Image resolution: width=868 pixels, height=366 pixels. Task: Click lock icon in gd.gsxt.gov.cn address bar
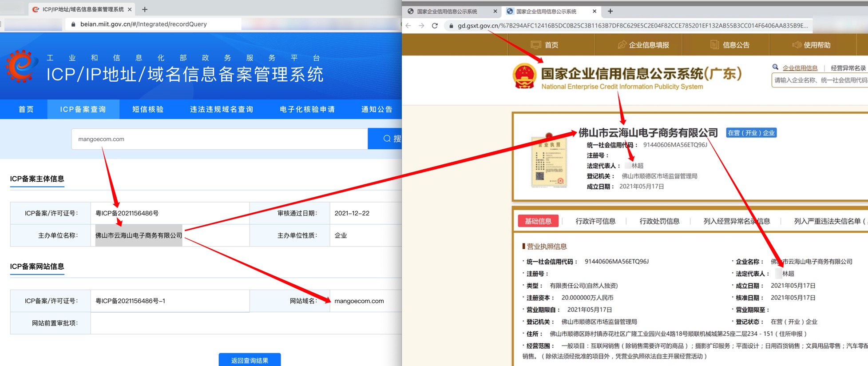[x=451, y=26]
